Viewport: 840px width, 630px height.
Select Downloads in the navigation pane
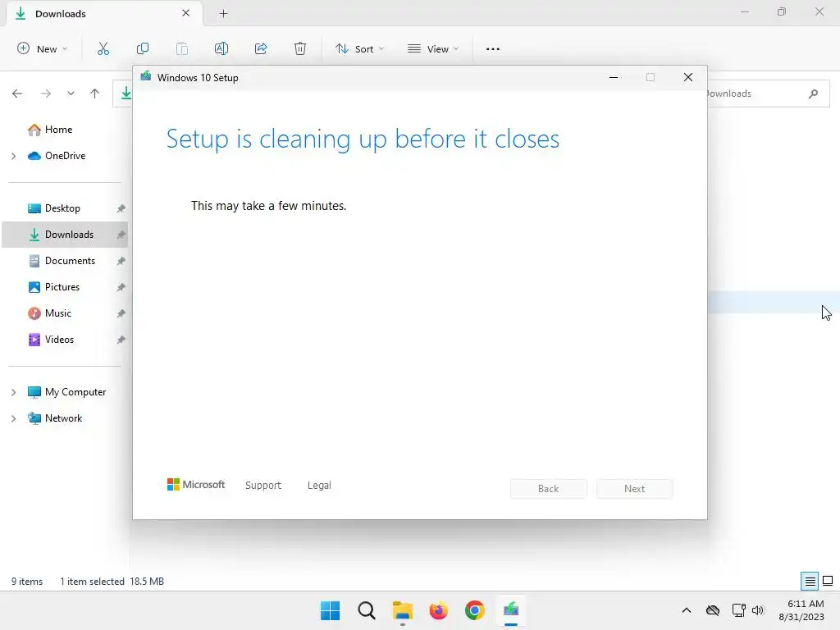click(x=65, y=235)
